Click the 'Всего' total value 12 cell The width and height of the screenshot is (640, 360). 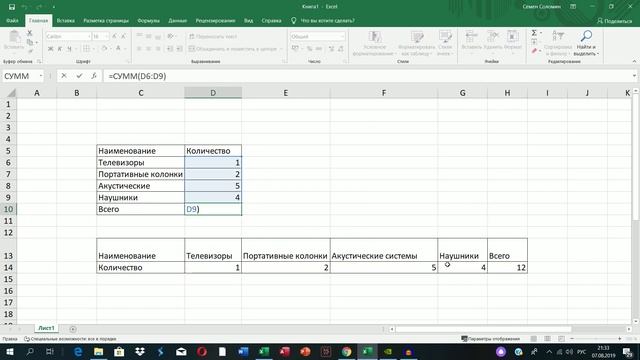coord(507,267)
